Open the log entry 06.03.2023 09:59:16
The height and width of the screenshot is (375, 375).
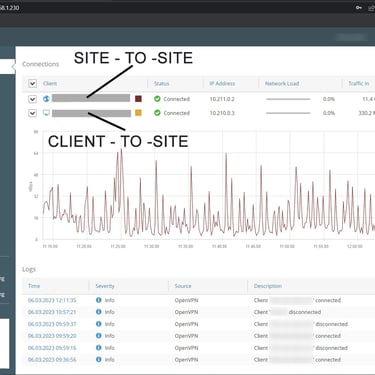click(52, 348)
